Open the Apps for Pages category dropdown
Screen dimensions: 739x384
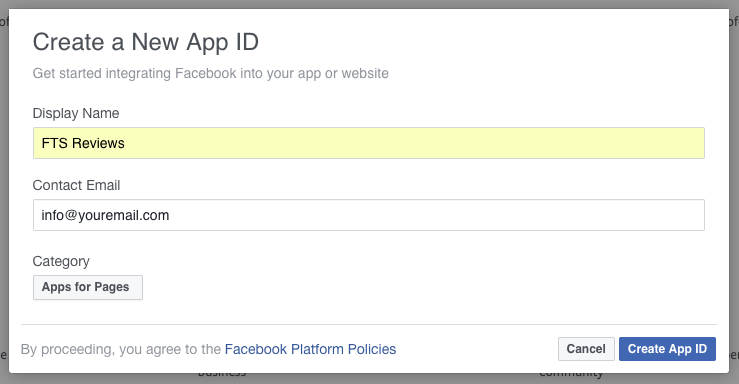click(88, 287)
